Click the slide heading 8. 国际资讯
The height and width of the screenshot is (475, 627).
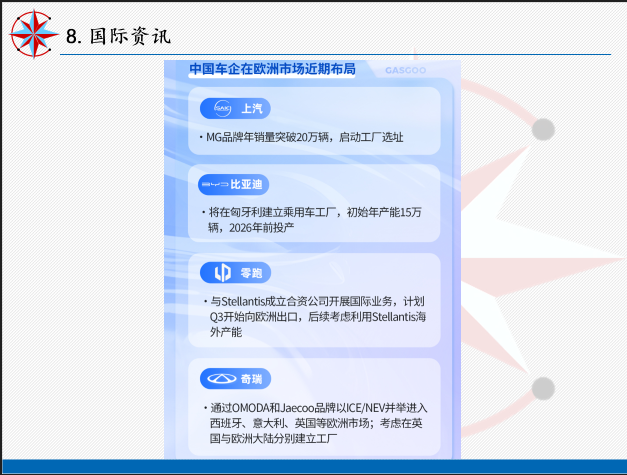(117, 36)
